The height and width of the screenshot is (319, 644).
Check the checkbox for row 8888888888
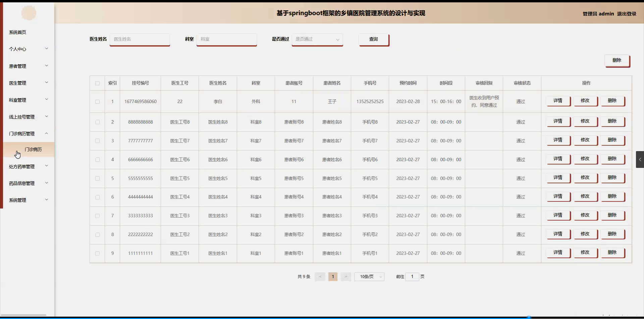97,122
